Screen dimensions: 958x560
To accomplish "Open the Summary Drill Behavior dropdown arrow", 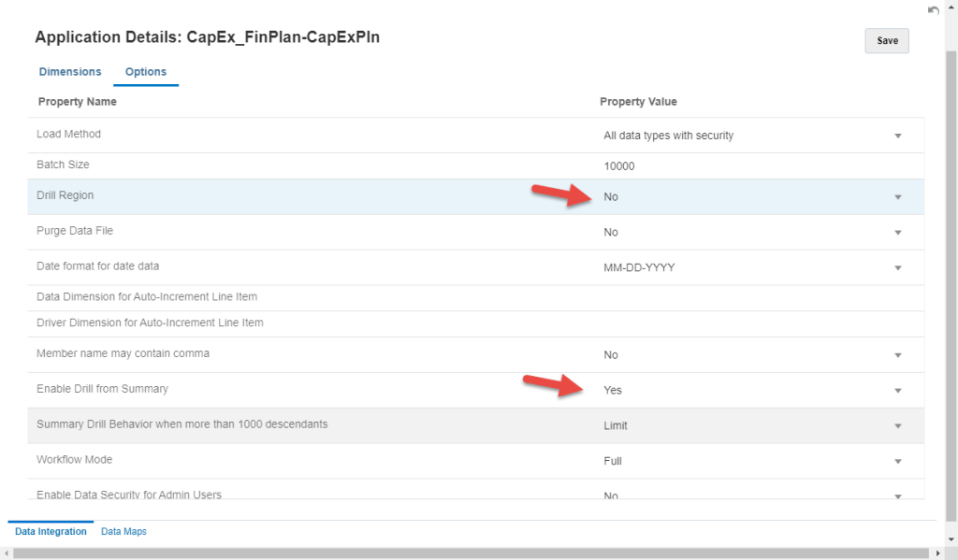I will pos(897,426).
